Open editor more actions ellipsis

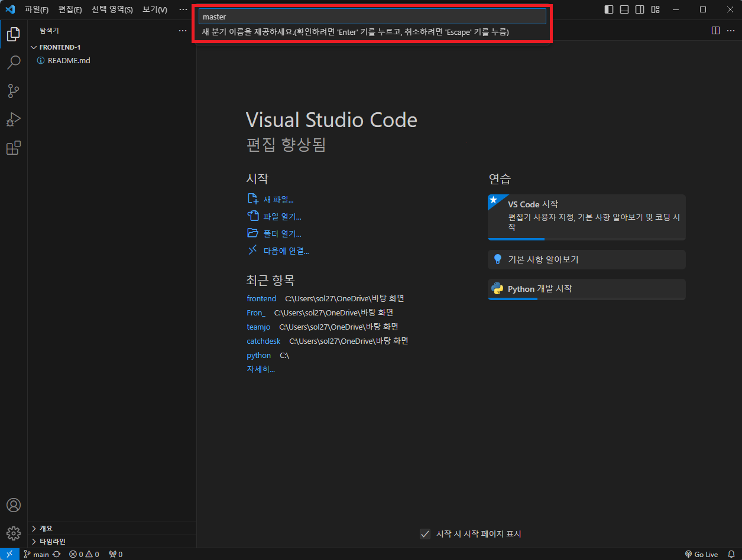(x=731, y=30)
